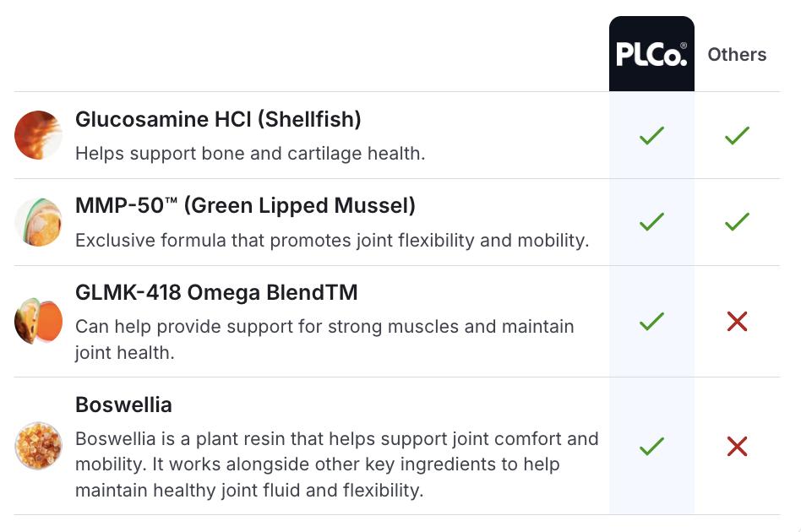Image resolution: width=801 pixels, height=532 pixels.
Task: Select the Glucosamine HCl (Shellfish) heading
Action: 218,120
